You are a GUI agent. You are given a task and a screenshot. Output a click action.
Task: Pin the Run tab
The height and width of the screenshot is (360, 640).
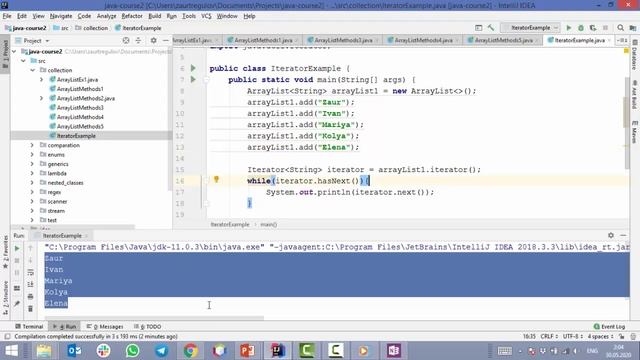pos(17,304)
